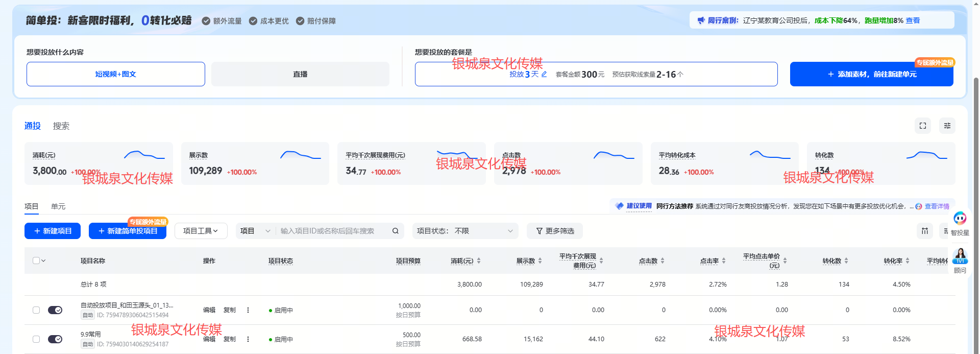Viewport: 980px width, 354px height.
Task: Click the 套餐金额300元 package field
Action: tap(596, 74)
